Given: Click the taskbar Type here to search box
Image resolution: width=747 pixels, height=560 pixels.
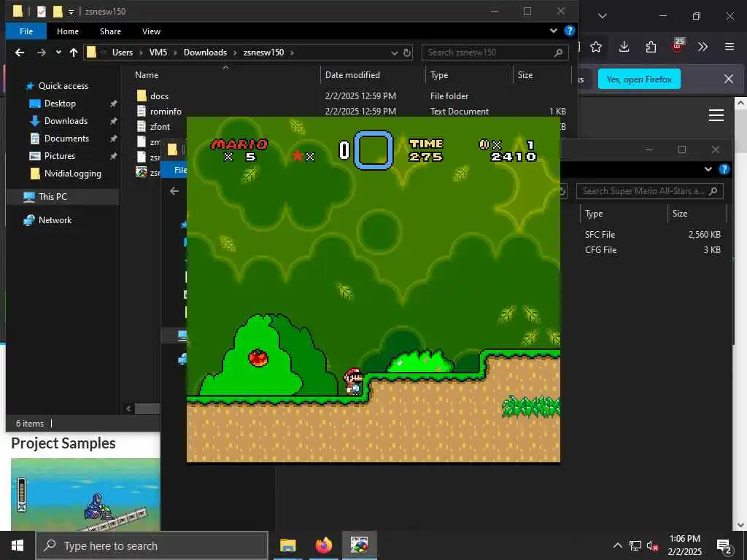Looking at the screenshot, I should [x=152, y=545].
